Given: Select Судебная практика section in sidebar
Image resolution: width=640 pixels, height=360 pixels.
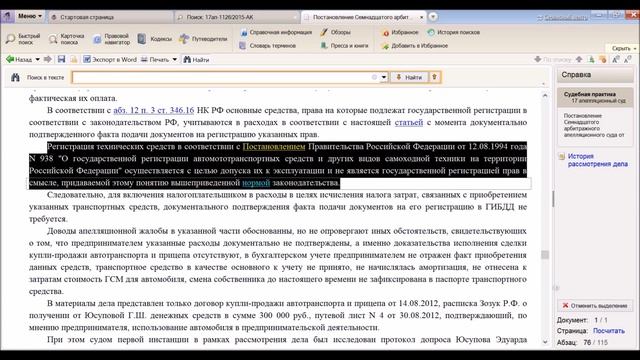Looking at the screenshot, I should point(595,97).
